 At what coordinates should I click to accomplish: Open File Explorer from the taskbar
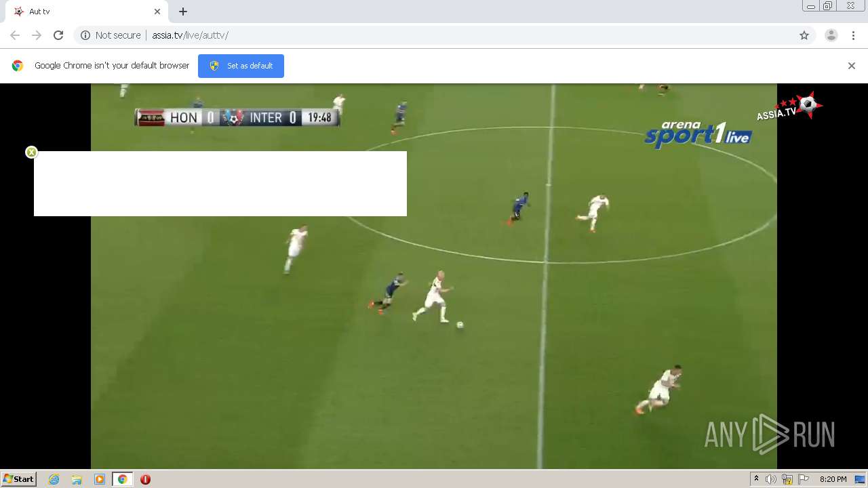tap(77, 479)
